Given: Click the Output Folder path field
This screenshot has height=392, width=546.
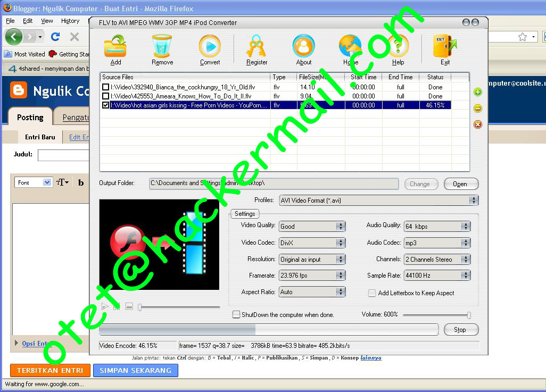Looking at the screenshot, I should click(274, 184).
